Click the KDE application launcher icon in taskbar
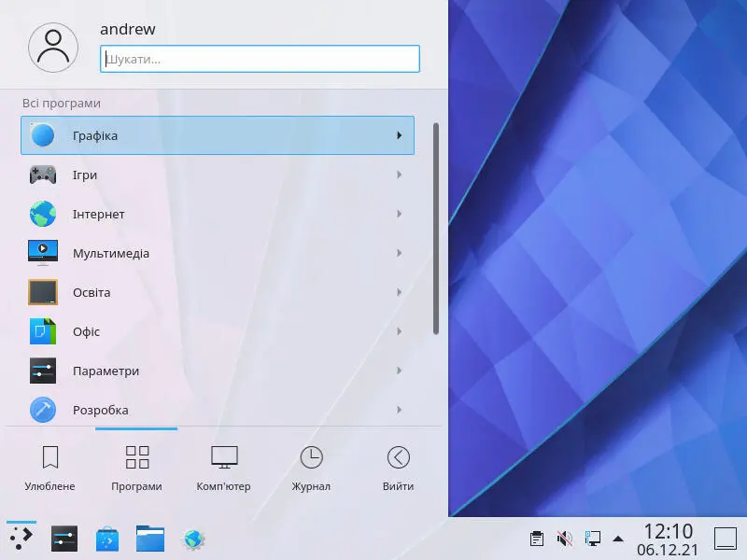The height and width of the screenshot is (560, 747). [x=21, y=539]
